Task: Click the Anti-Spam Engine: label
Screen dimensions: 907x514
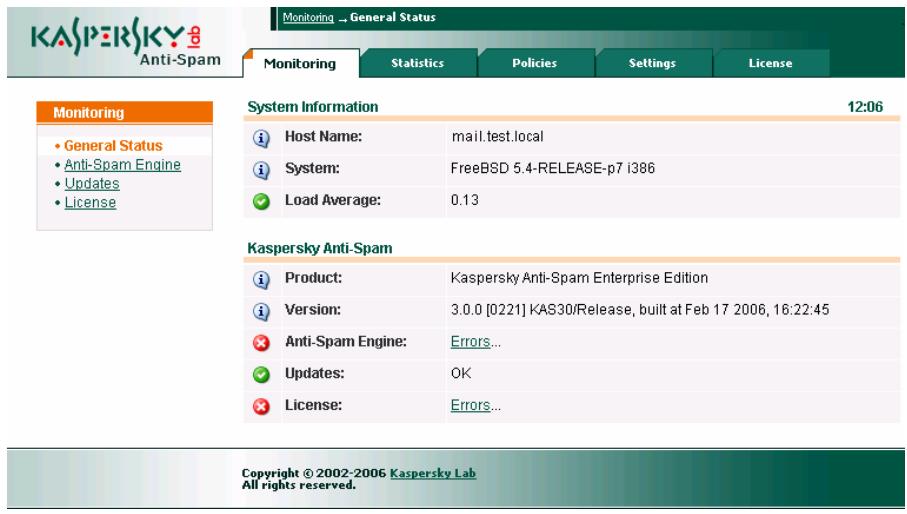Action: tap(346, 342)
